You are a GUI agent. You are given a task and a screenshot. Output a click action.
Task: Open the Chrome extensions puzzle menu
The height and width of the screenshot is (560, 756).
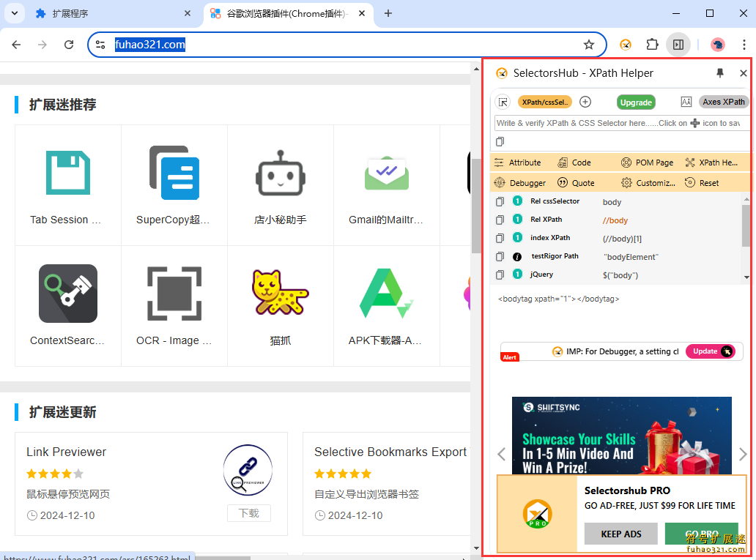652,45
